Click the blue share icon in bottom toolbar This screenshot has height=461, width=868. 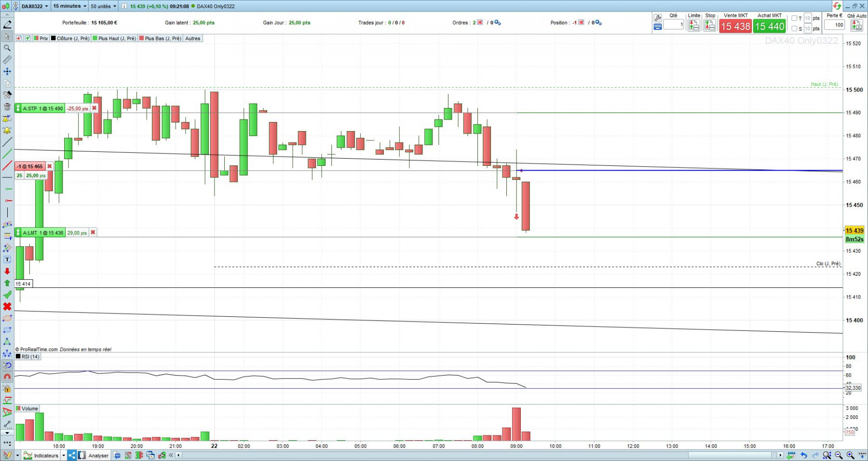71,455
